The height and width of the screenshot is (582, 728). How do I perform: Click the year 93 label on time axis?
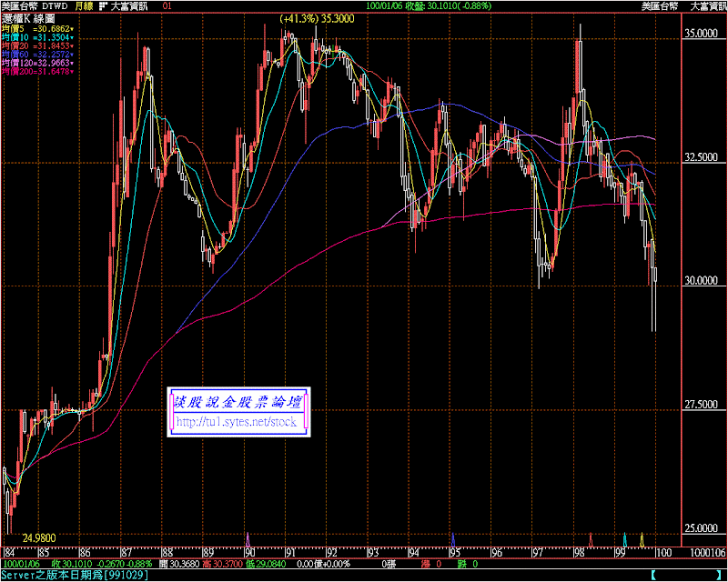(373, 553)
